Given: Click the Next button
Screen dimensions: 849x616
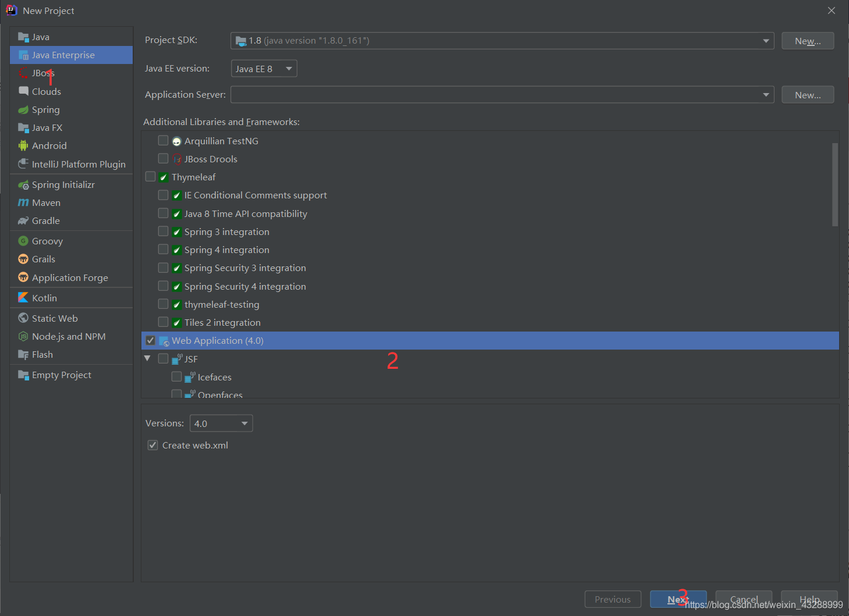Looking at the screenshot, I should [x=678, y=599].
